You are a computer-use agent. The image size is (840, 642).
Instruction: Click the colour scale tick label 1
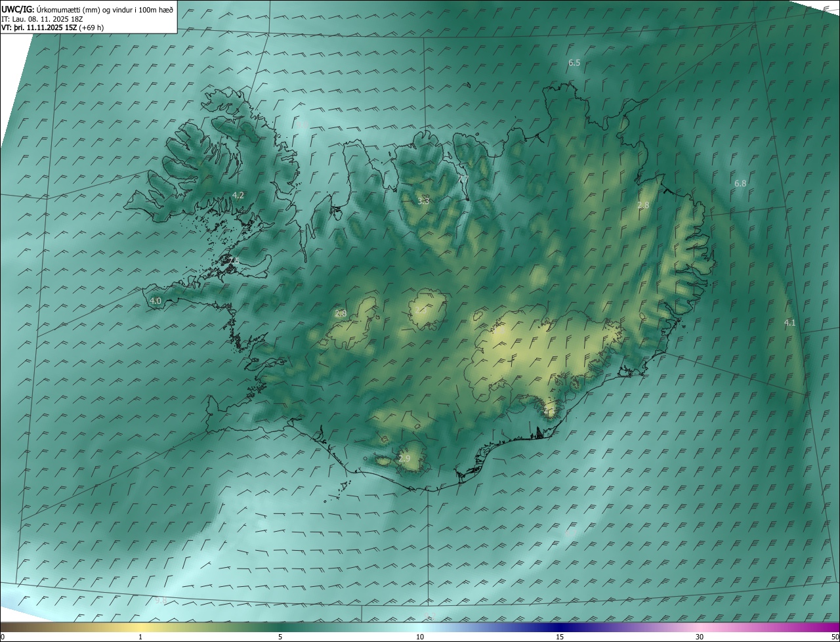(140, 637)
